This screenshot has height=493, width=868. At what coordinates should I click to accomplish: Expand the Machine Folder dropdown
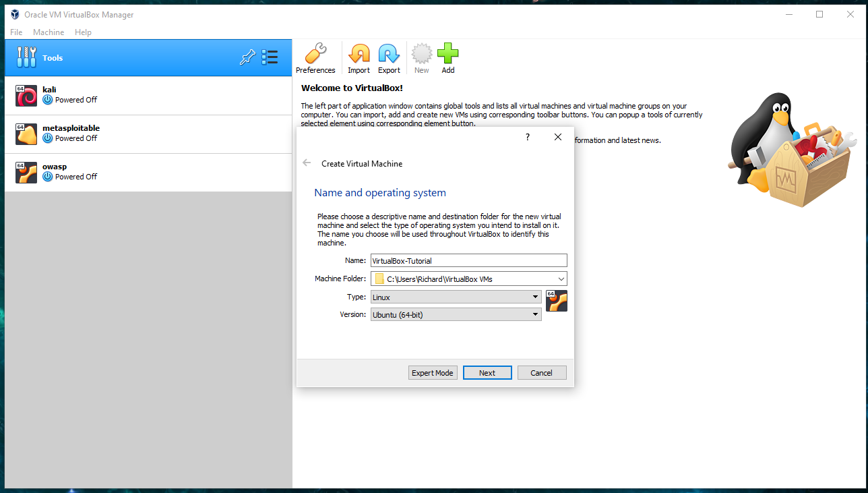(x=561, y=279)
